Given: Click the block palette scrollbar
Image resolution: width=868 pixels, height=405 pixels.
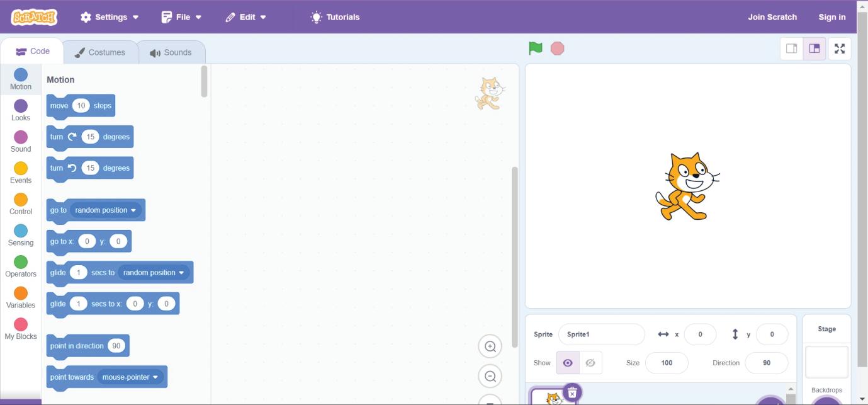Looking at the screenshot, I should [x=204, y=81].
